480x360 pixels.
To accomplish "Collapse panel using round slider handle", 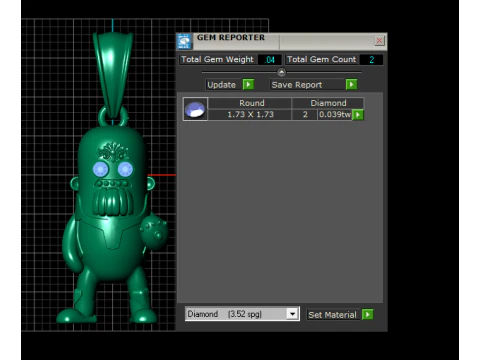I will pos(281,72).
